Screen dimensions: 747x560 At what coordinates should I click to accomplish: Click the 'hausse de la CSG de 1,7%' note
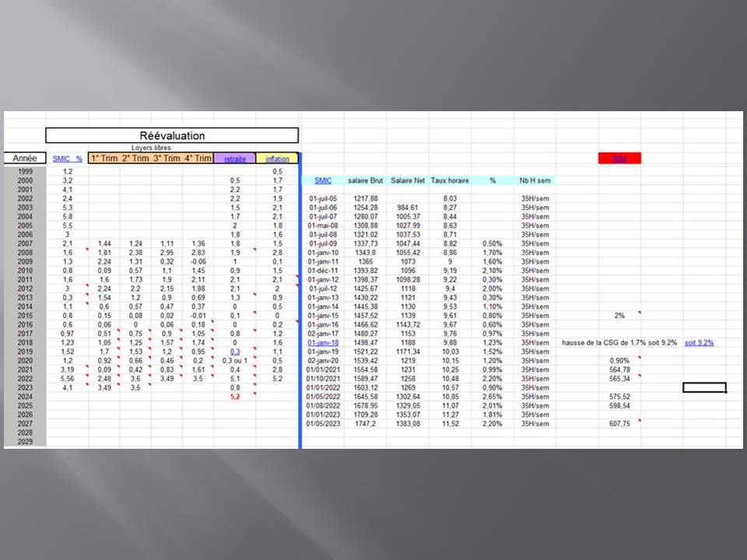[x=619, y=342]
